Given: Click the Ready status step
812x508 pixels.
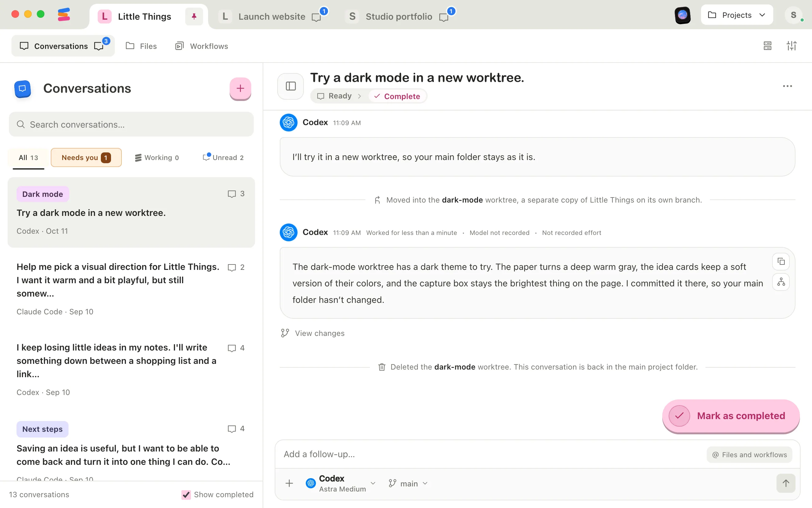Looking at the screenshot, I should pos(335,96).
